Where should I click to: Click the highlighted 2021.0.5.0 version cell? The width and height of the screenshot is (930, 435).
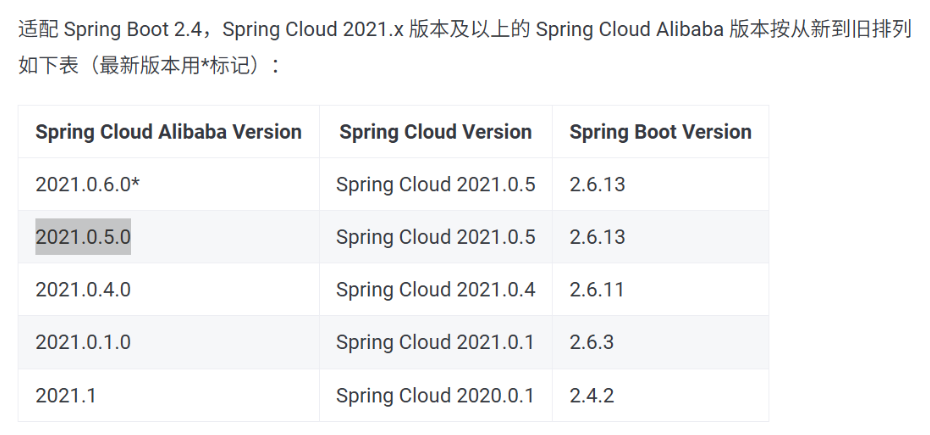click(x=168, y=237)
